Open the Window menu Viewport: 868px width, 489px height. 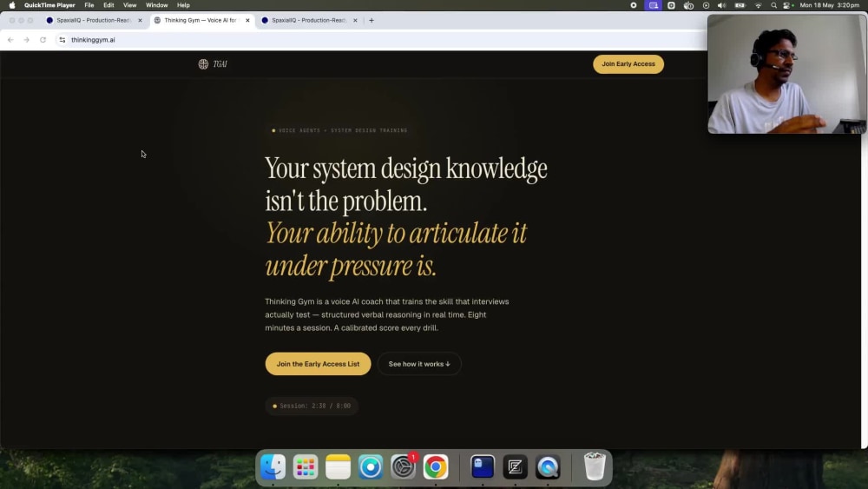[156, 5]
